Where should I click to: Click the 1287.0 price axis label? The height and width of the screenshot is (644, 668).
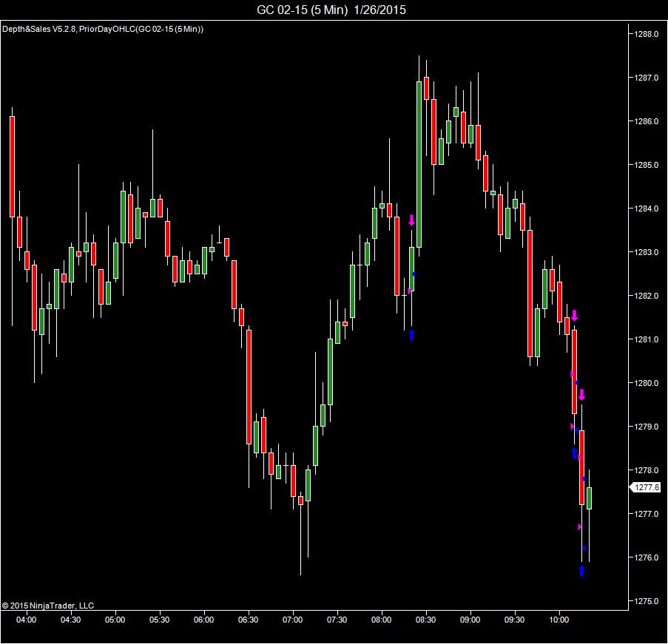point(647,78)
